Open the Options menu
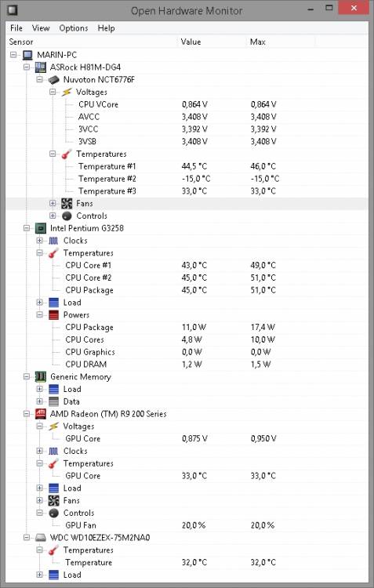374x588 pixels. coord(74,28)
